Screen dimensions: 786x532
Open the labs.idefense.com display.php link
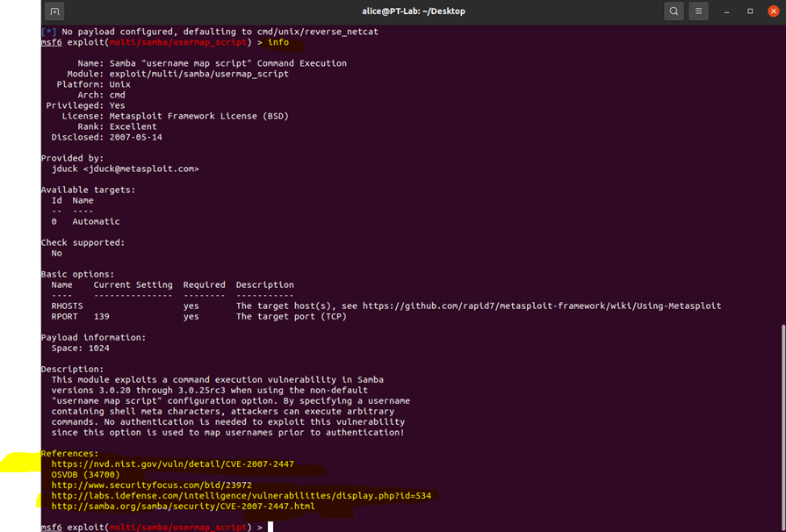pyautogui.click(x=242, y=495)
